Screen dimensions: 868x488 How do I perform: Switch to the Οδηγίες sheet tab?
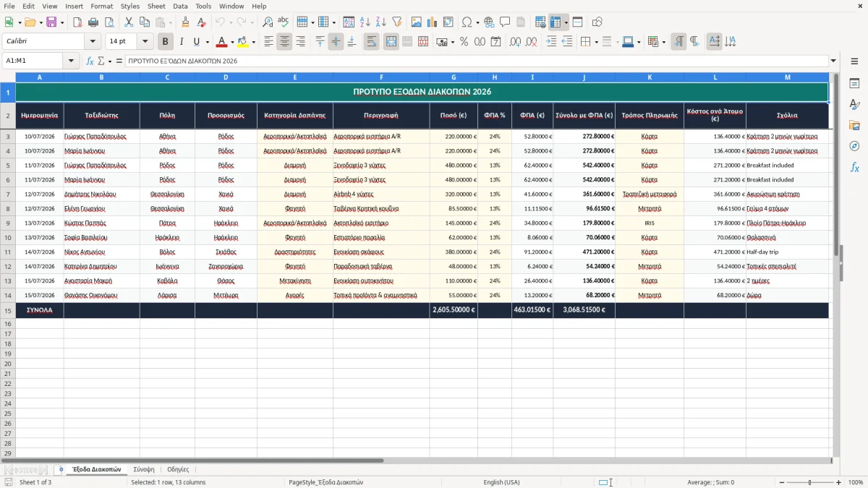pos(178,470)
